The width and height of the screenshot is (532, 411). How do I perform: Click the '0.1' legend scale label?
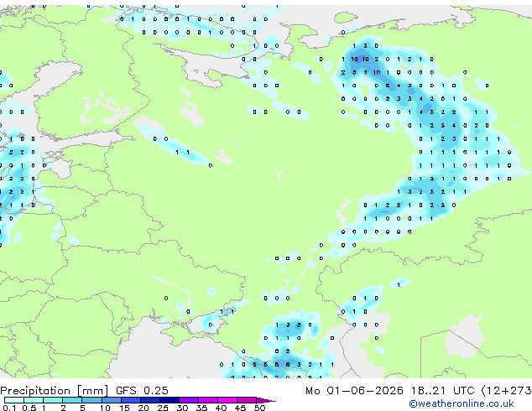[x=9, y=408]
